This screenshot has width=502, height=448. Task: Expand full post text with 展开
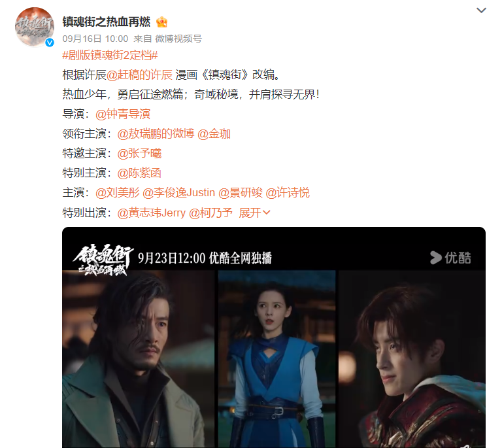point(254,213)
